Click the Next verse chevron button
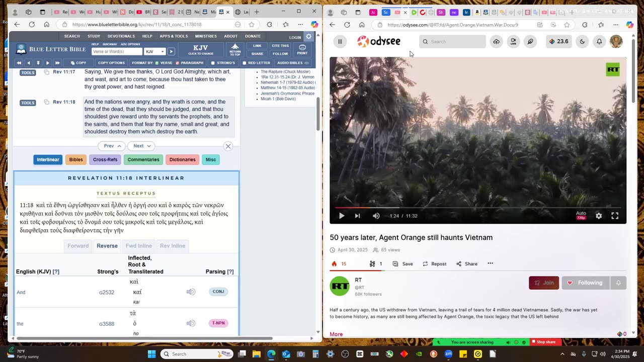The height and width of the screenshot is (362, 644). coord(142,146)
